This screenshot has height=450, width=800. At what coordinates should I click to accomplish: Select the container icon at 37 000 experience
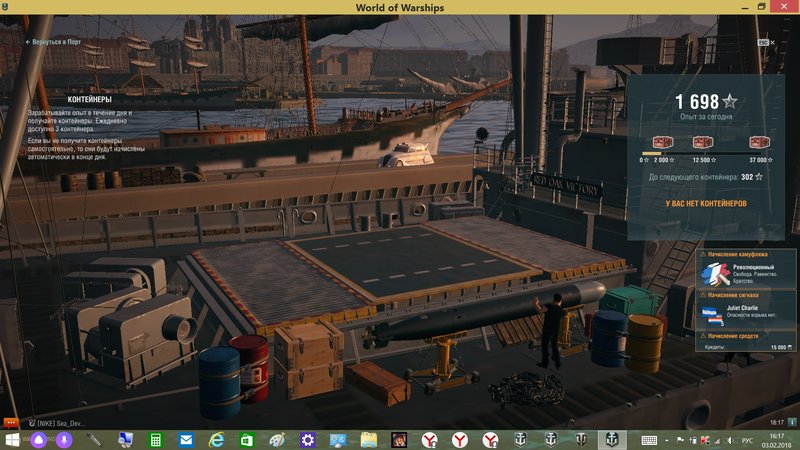pos(759,142)
